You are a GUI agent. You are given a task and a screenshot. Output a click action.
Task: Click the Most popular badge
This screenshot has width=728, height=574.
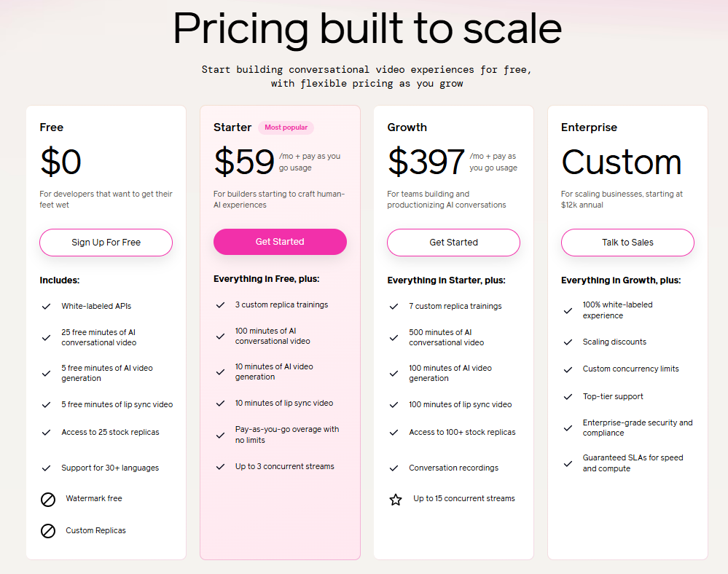point(286,127)
